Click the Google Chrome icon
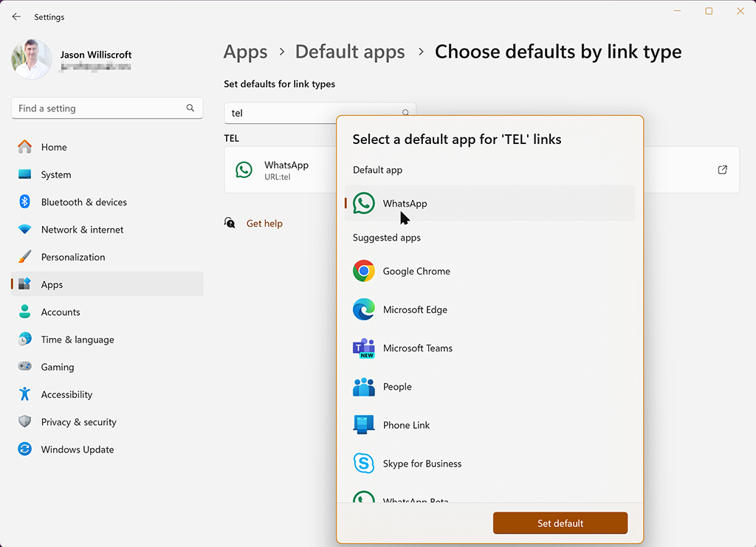The height and width of the screenshot is (547, 756). click(363, 271)
